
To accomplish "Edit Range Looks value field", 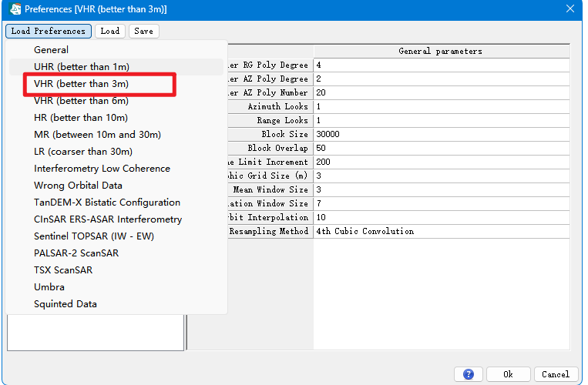I will [x=442, y=120].
